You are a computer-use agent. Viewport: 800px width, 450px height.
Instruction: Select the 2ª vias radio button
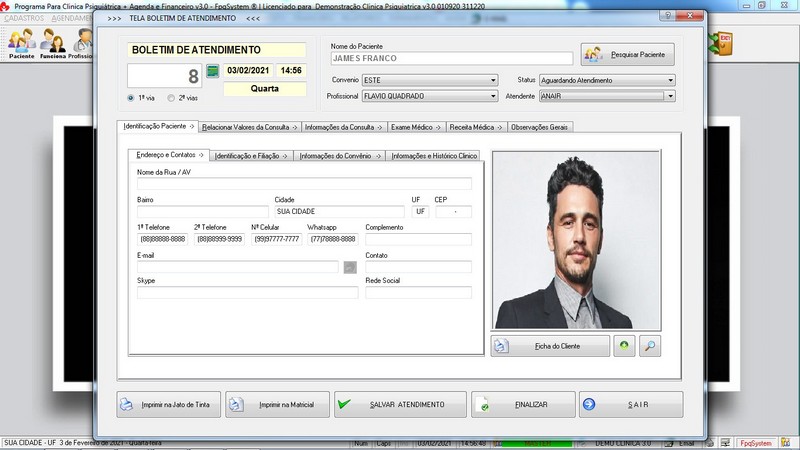tap(171, 98)
